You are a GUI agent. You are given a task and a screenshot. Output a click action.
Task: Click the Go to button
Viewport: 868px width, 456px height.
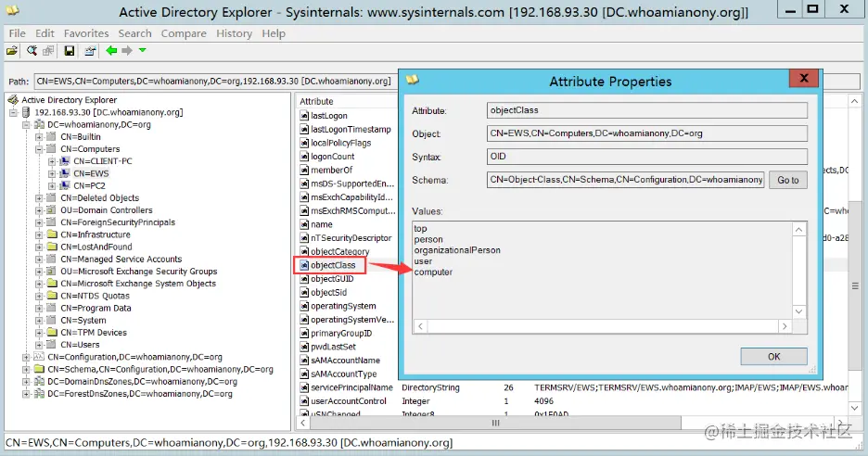point(787,180)
